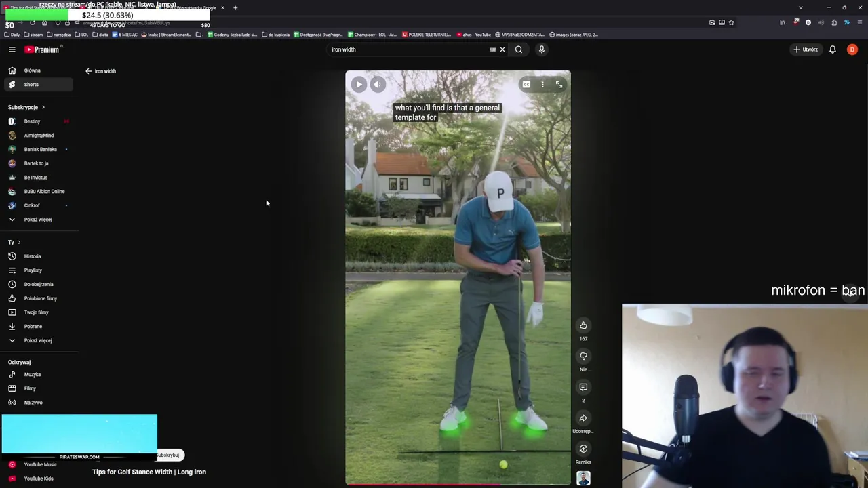
Task: Open Pobrane downloads
Action: click(38, 327)
